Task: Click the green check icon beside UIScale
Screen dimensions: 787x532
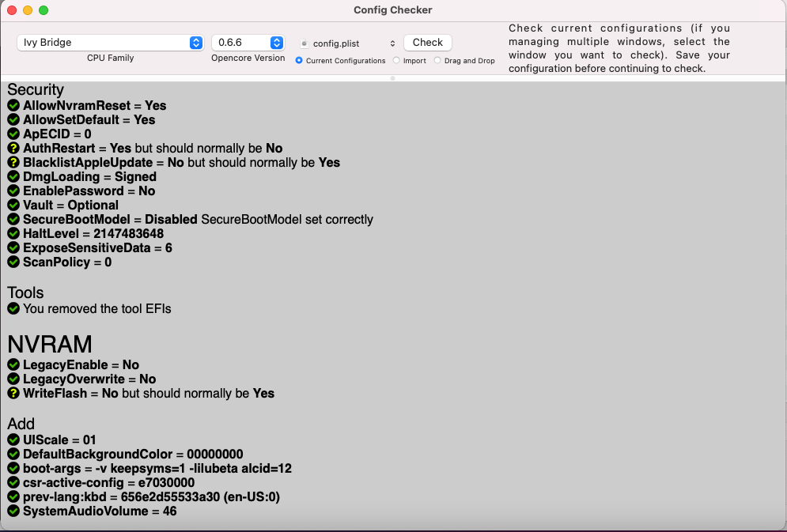Action: click(x=13, y=440)
